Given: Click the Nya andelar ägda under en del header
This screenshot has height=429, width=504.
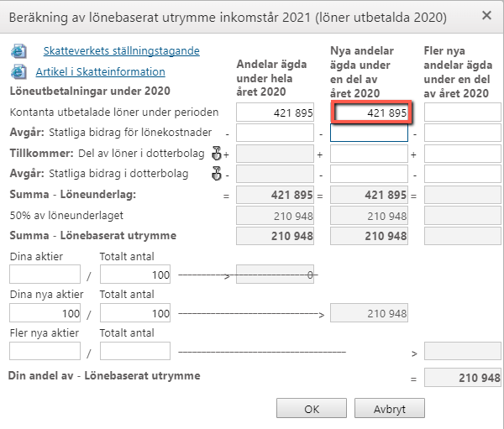Looking at the screenshot, I should [362, 72].
